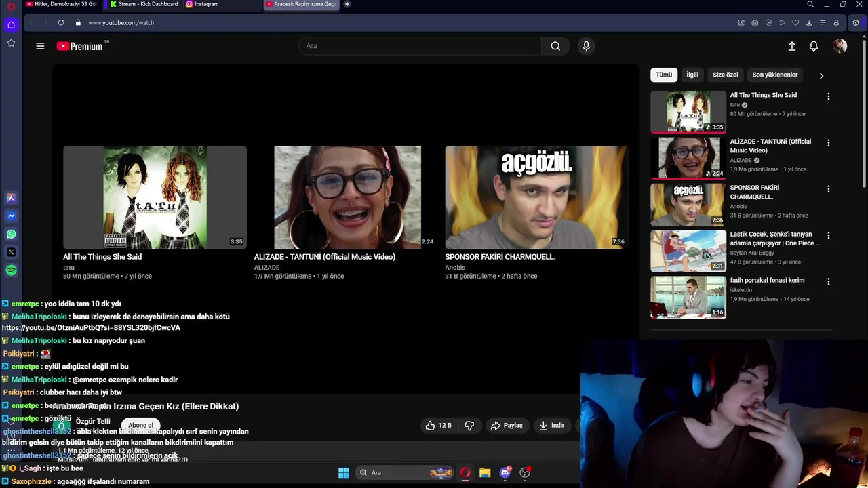Open options for Lastik Çocuk One Piece video

click(x=828, y=235)
